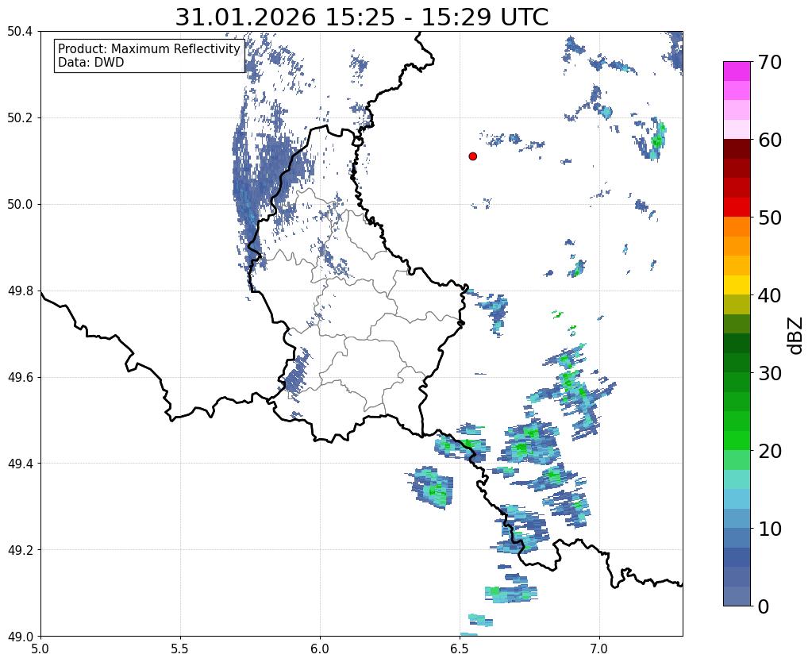
Task: Click the magenta 70 dBZ colorbar segment
Action: point(737,71)
